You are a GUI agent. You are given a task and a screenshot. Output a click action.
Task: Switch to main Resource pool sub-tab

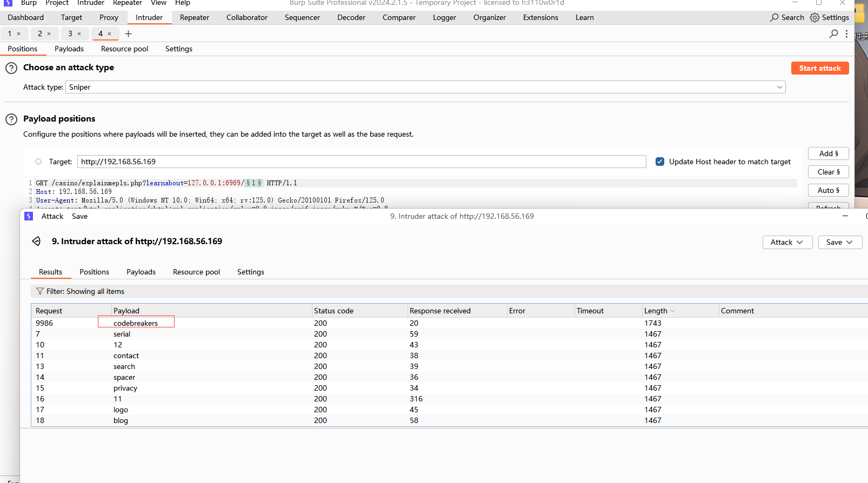click(x=124, y=49)
